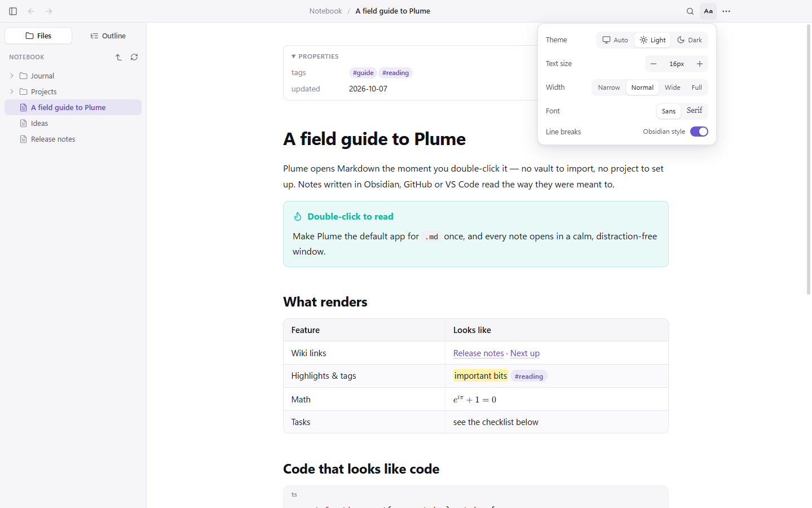This screenshot has height=508, width=812.
Task: Click the #reading tag in the table
Action: 529,376
